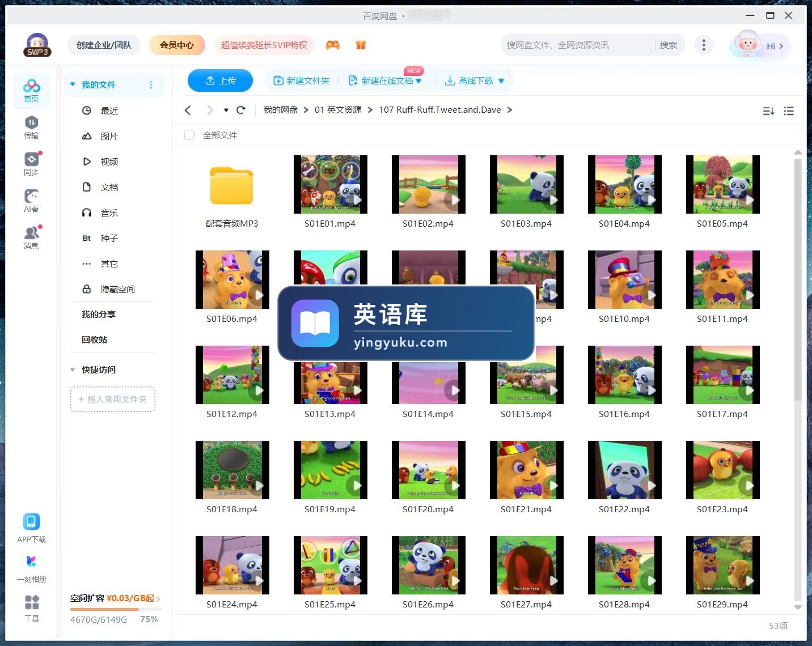Screen dimensions: 812x646
Task: Click the 上传 upload button
Action: click(x=220, y=80)
